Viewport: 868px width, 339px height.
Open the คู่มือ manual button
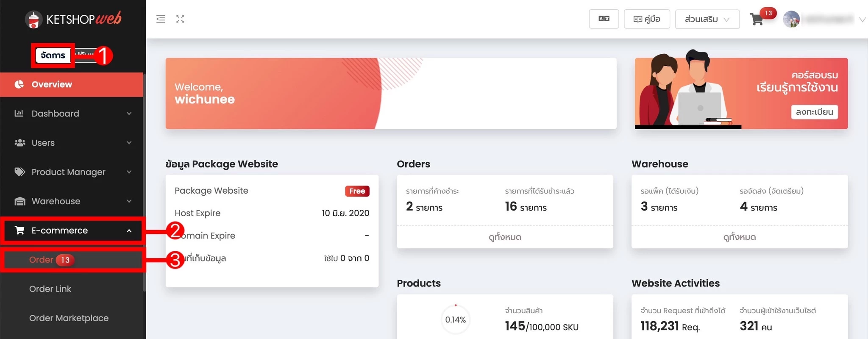click(x=647, y=19)
